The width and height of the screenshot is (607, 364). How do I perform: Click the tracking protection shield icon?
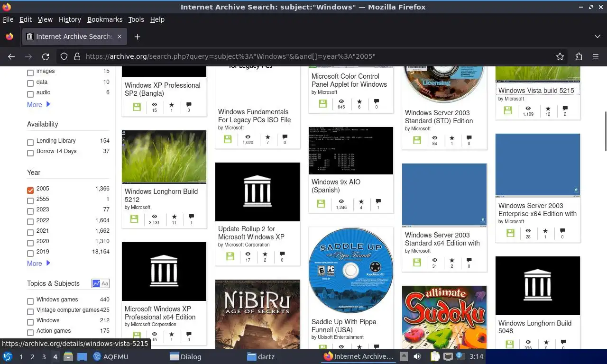64,56
